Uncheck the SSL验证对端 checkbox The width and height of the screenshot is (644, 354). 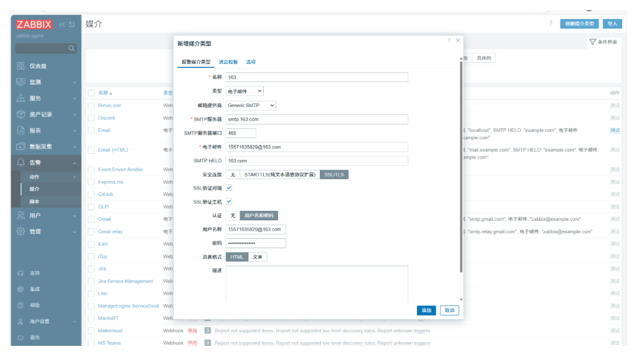229,188
